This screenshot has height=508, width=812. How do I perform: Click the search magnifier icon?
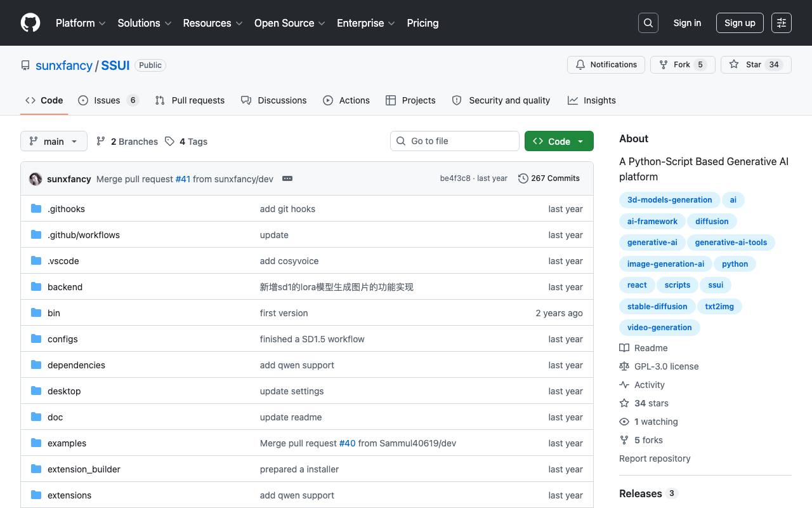point(648,23)
